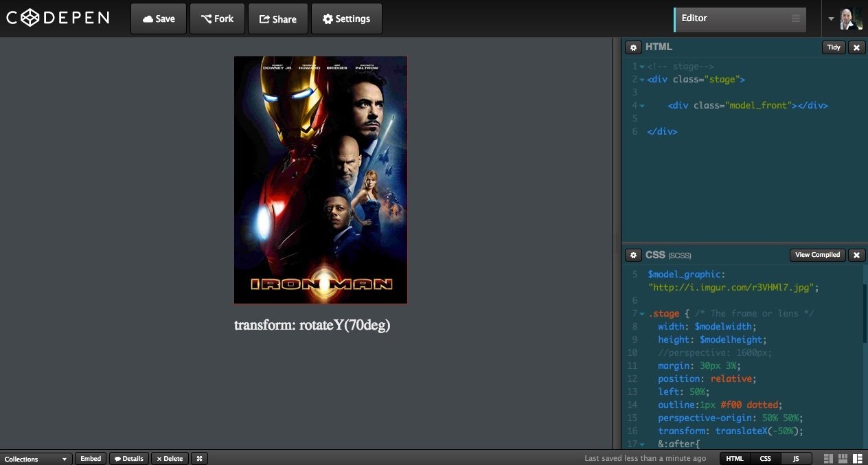868x465 pixels.
Task: Click the CodePen logo
Action: coord(58,19)
